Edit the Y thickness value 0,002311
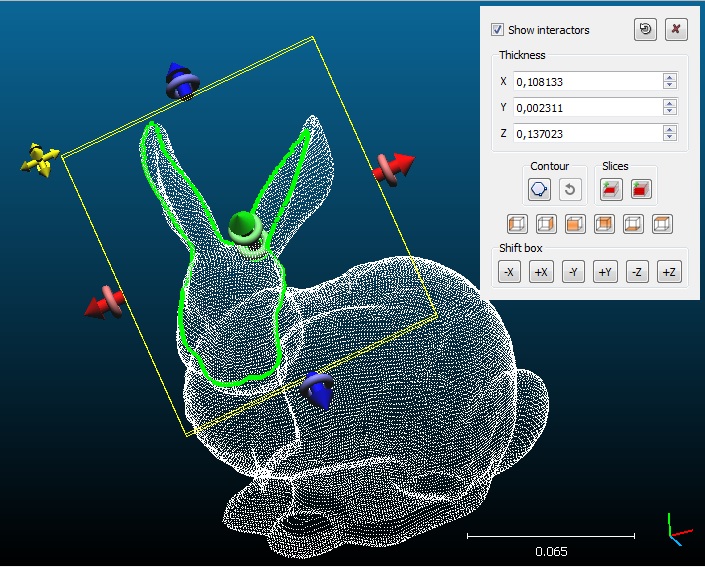705x567 pixels. tap(588, 107)
